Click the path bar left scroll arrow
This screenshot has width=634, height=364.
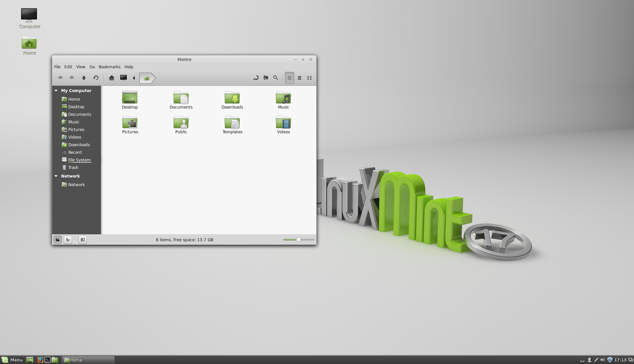coord(134,78)
